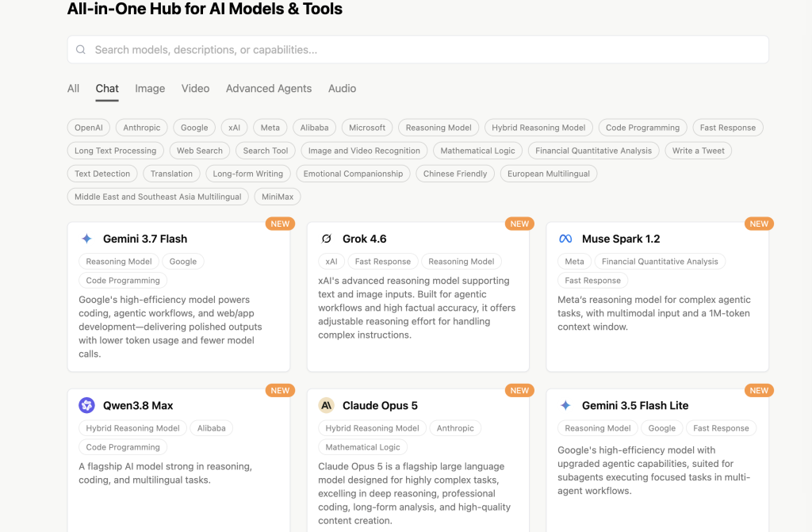The width and height of the screenshot is (812, 532).
Task: Choose Middle East and Southeast Asia Multilingual
Action: point(158,197)
